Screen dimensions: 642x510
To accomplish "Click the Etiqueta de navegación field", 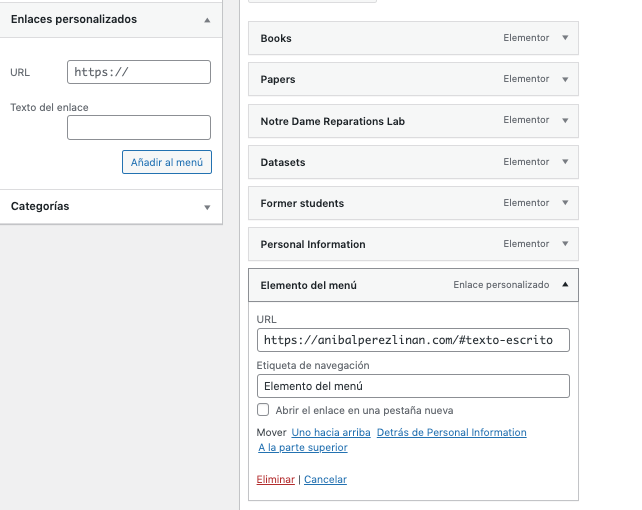I will 413,386.
